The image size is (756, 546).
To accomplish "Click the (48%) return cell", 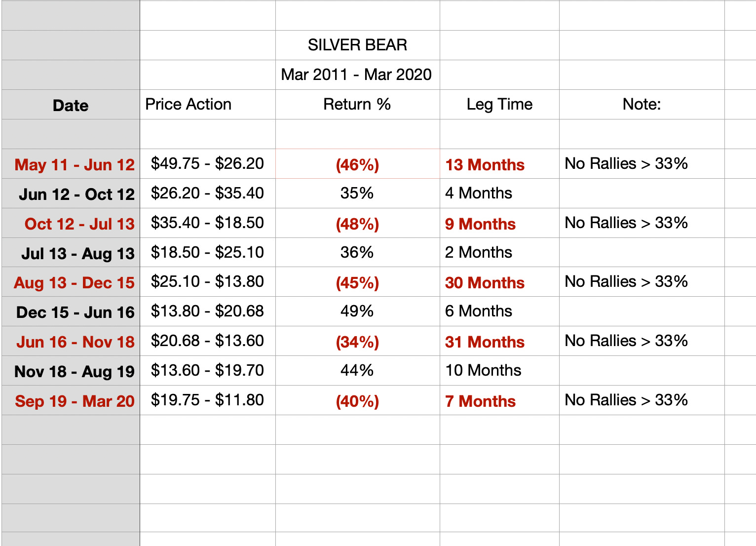I will click(x=357, y=223).
